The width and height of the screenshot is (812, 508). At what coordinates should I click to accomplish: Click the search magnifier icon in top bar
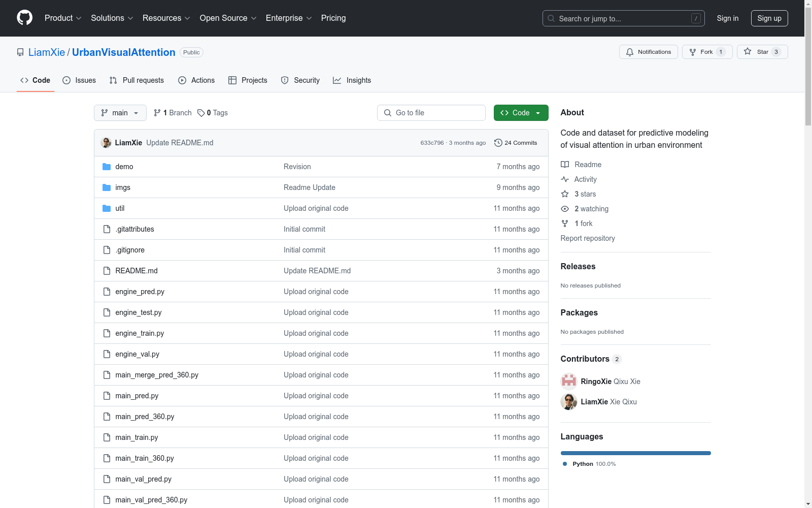[x=551, y=18]
